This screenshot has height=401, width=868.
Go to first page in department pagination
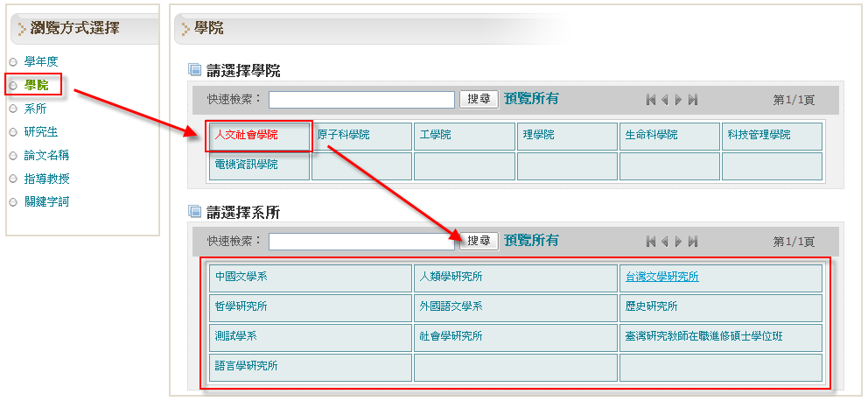click(x=651, y=242)
